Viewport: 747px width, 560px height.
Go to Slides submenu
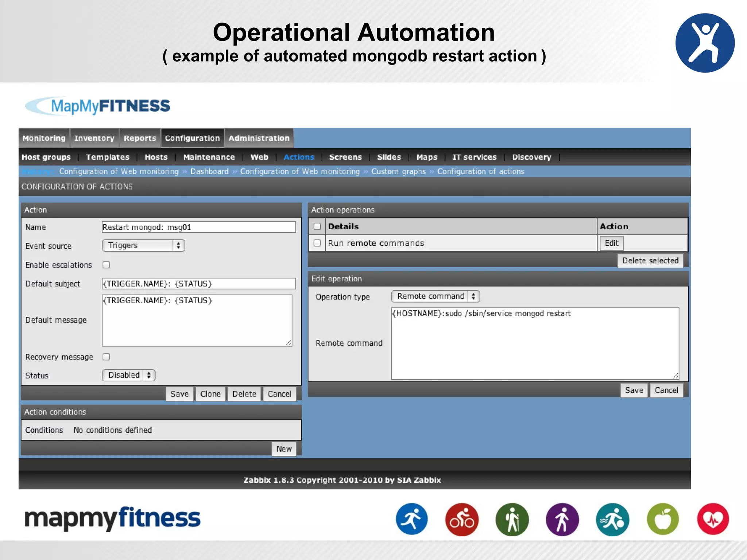click(389, 157)
